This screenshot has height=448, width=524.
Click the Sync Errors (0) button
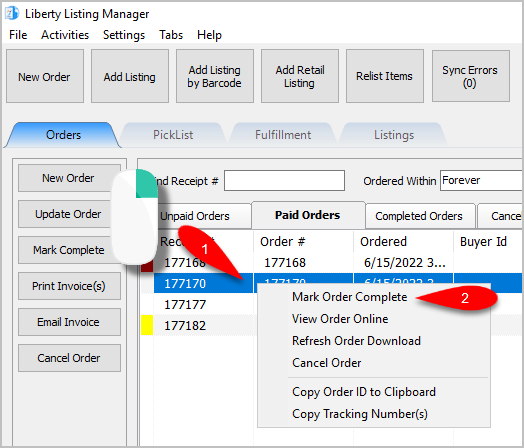pyautogui.click(x=471, y=76)
